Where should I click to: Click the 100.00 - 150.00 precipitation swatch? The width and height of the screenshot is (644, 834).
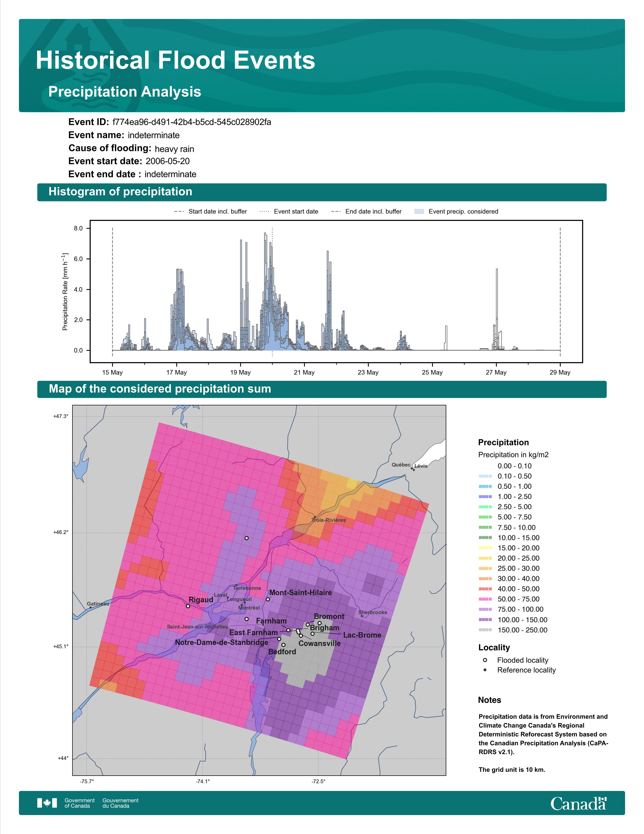(485, 620)
